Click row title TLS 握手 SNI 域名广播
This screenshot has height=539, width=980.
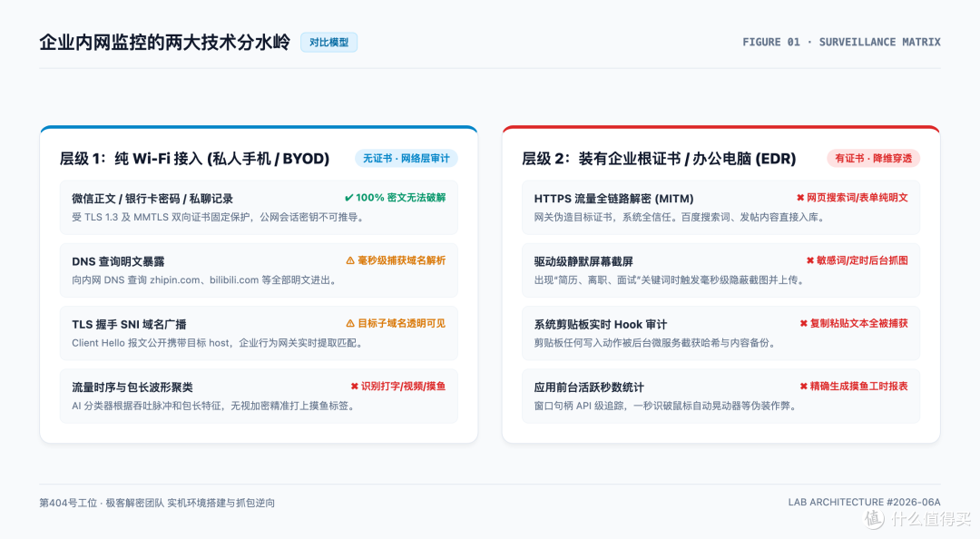pos(130,325)
